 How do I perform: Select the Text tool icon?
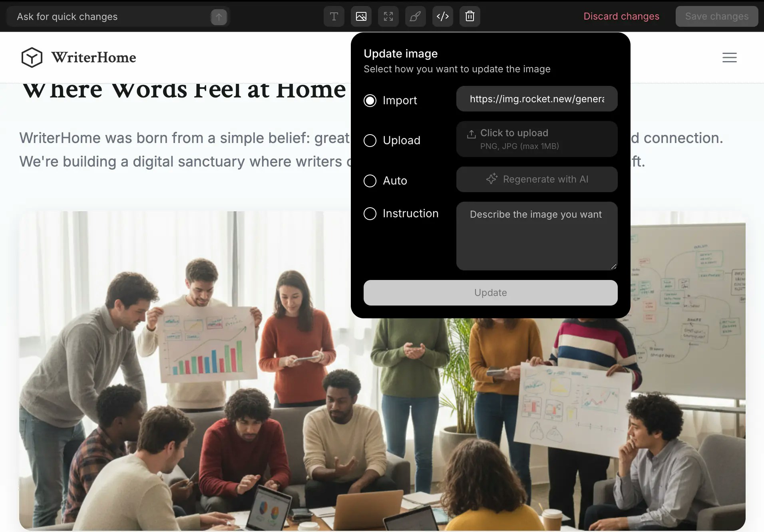(333, 16)
